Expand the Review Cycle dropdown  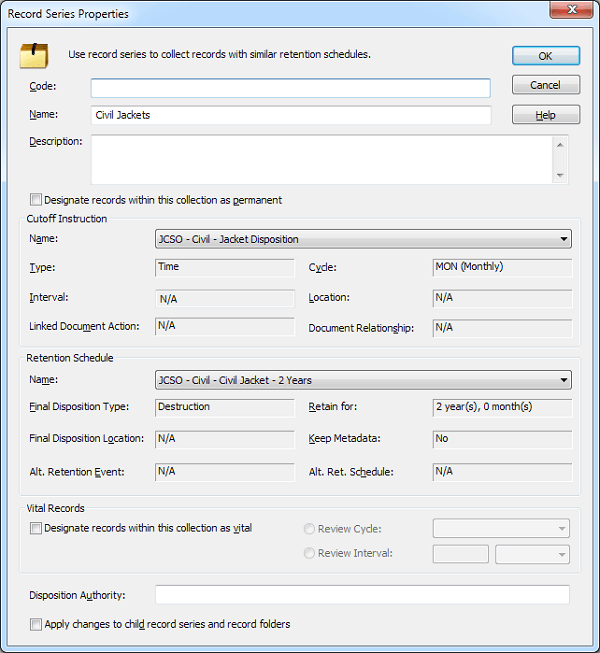coord(501,529)
